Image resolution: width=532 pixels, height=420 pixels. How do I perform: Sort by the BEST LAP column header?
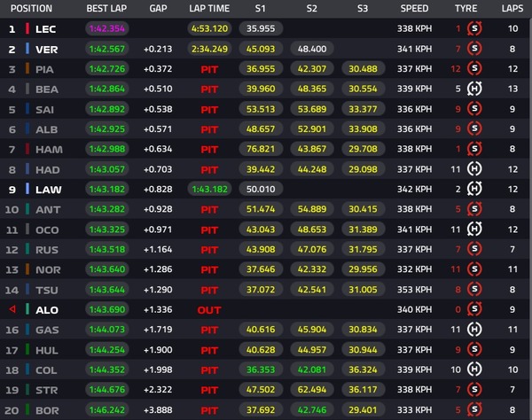(106, 8)
